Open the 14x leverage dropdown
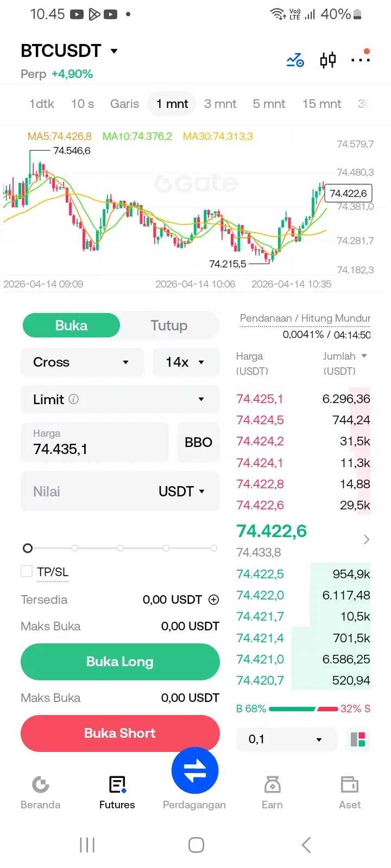This screenshot has width=391, height=868. (x=186, y=362)
